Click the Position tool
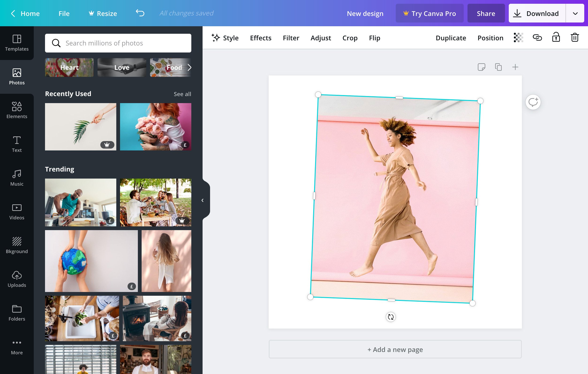 pyautogui.click(x=490, y=38)
